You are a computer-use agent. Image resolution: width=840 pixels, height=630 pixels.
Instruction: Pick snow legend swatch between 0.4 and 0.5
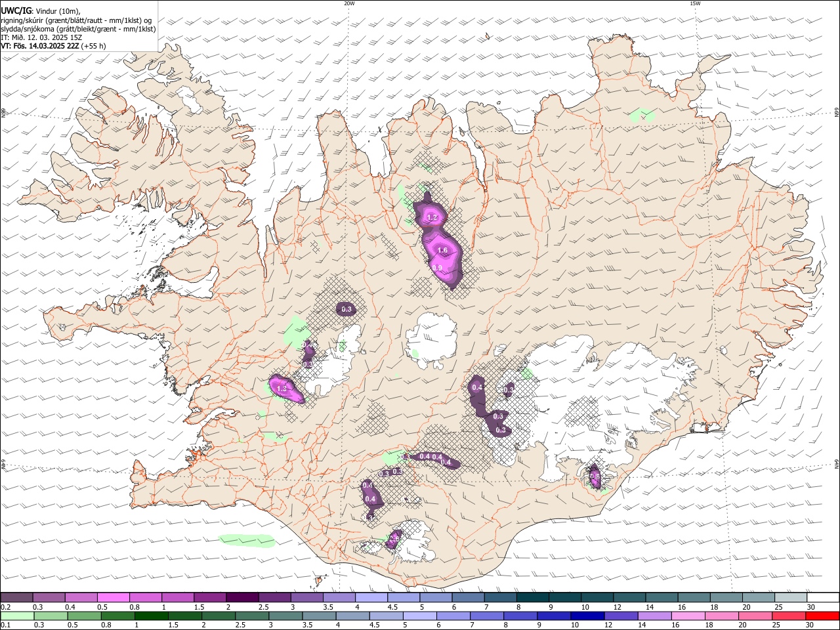click(80, 597)
